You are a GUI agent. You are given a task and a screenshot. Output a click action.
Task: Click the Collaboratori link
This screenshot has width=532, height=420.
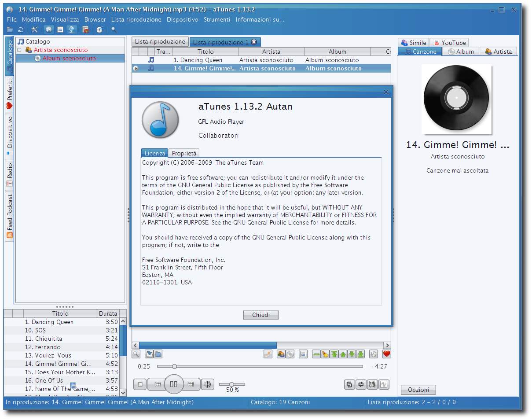(219, 136)
